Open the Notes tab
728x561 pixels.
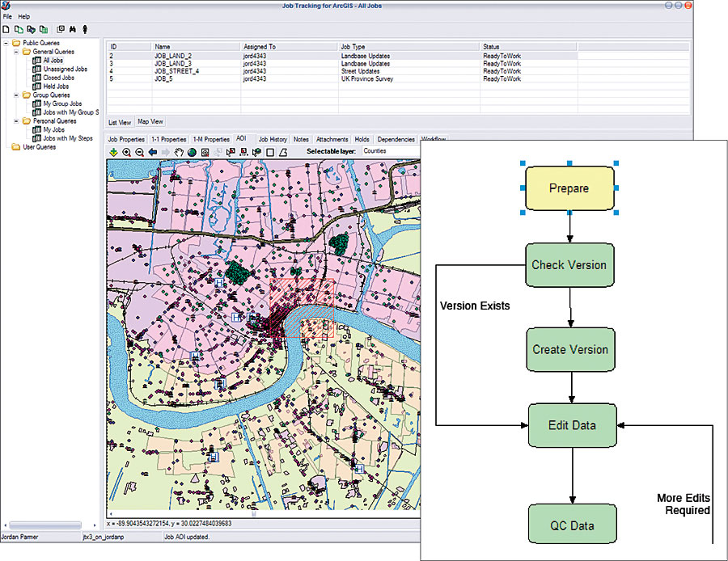[x=301, y=139]
